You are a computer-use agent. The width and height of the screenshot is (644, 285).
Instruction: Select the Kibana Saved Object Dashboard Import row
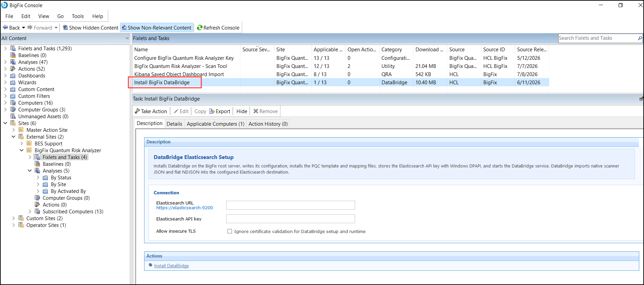[x=340, y=74]
